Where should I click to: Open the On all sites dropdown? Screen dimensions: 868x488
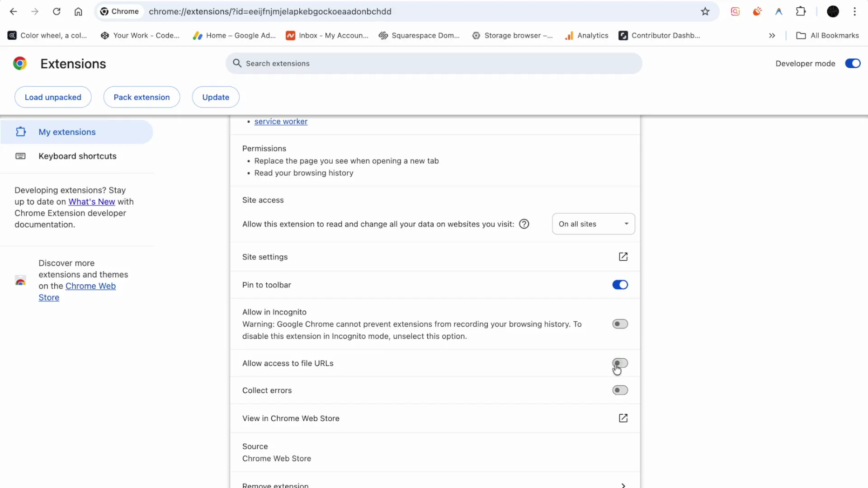(593, 224)
